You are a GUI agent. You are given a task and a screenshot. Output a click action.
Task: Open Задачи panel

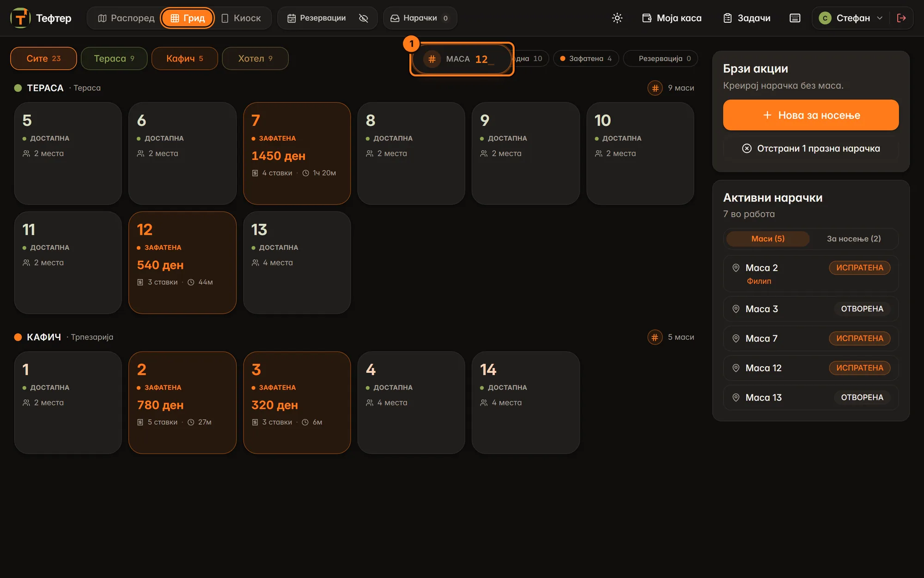click(x=747, y=18)
